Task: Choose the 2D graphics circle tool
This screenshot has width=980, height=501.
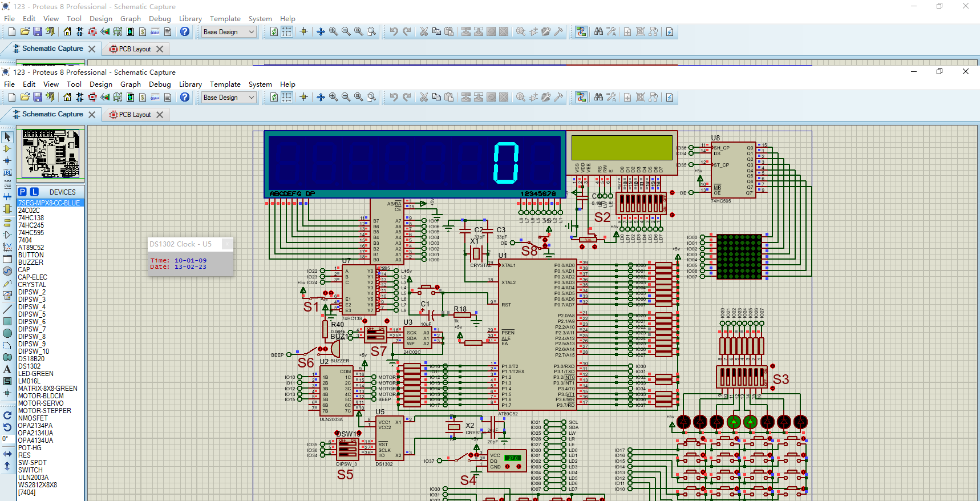Action: (x=7, y=333)
